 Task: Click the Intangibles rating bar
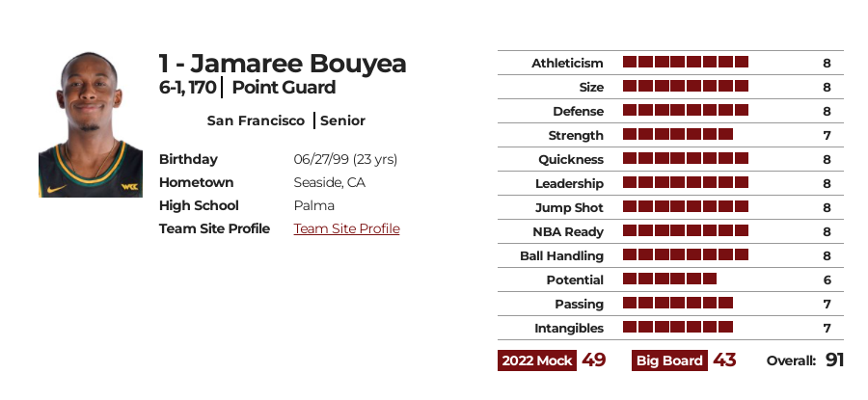click(x=677, y=328)
